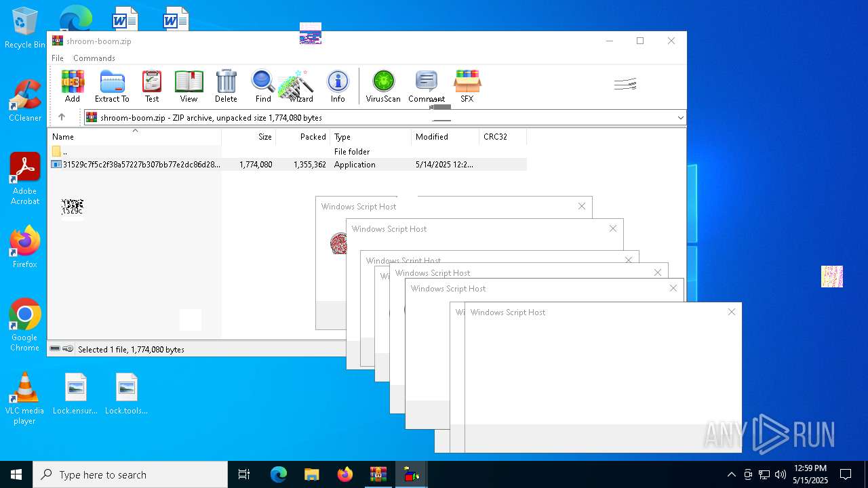Open the Firefox desktop shortcut
Screen dimensions: 868x488
[24, 247]
